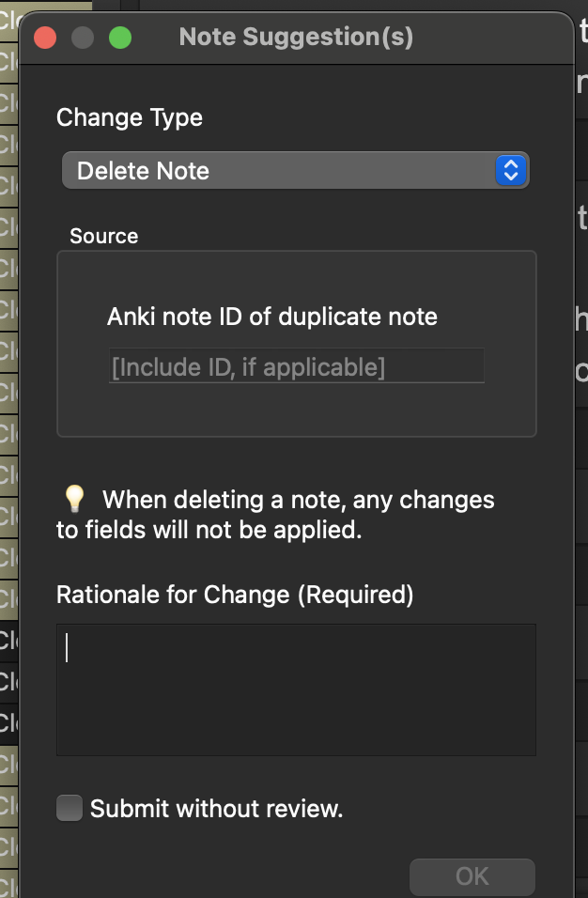This screenshot has width=588, height=898.
Task: Click the lightbulb tip icon
Action: [74, 499]
